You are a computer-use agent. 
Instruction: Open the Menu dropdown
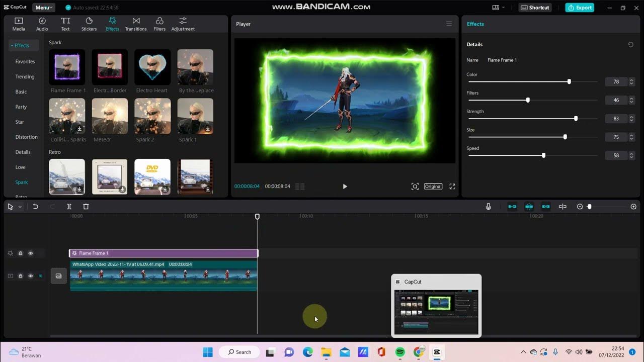tap(44, 8)
